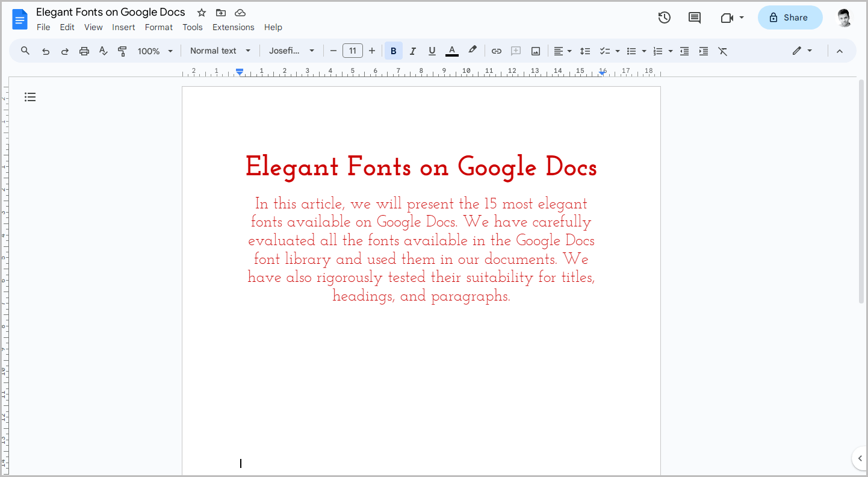Expand the Normal text styles menu

coord(220,51)
